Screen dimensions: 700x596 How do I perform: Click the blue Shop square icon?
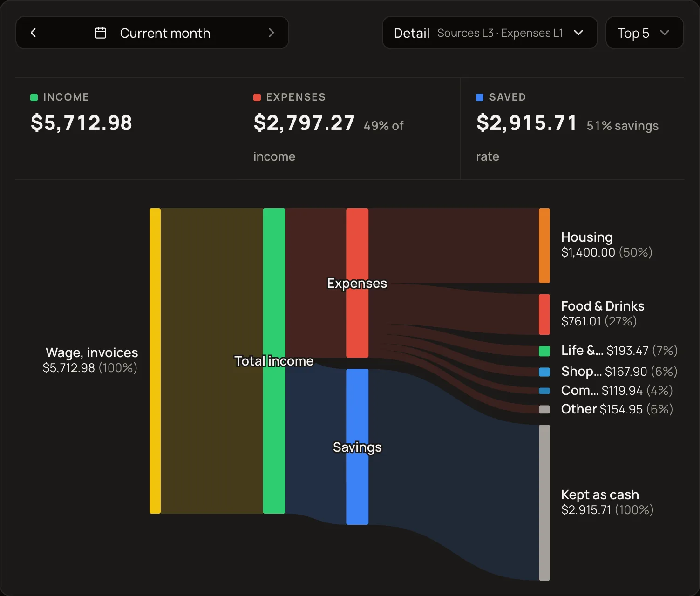(544, 372)
